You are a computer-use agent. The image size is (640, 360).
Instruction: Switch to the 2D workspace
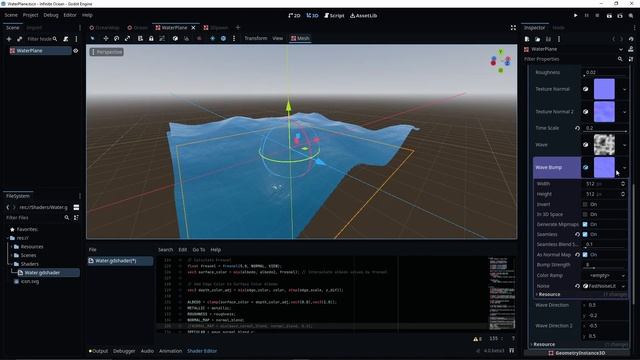294,16
